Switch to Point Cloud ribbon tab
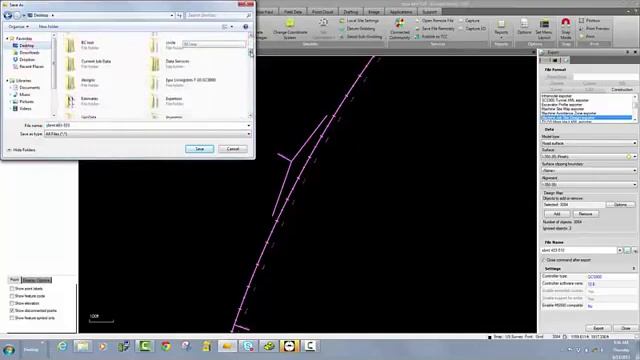 click(322, 12)
